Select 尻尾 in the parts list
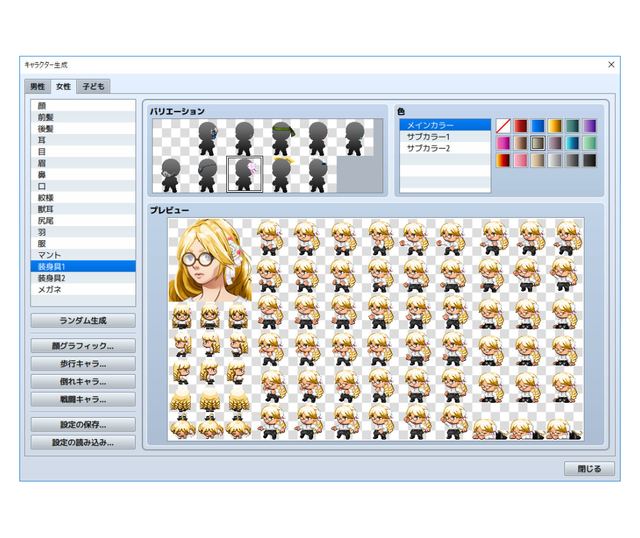The image size is (640, 538). 83,220
